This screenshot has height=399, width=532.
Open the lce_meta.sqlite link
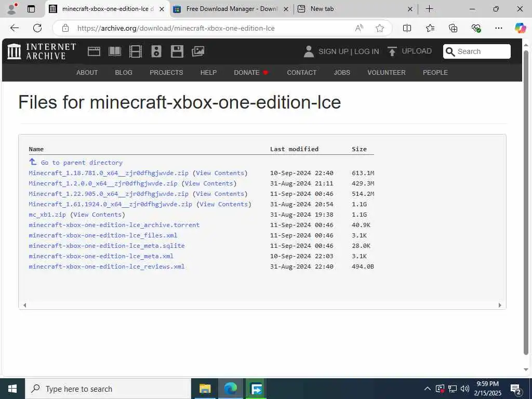(x=107, y=246)
